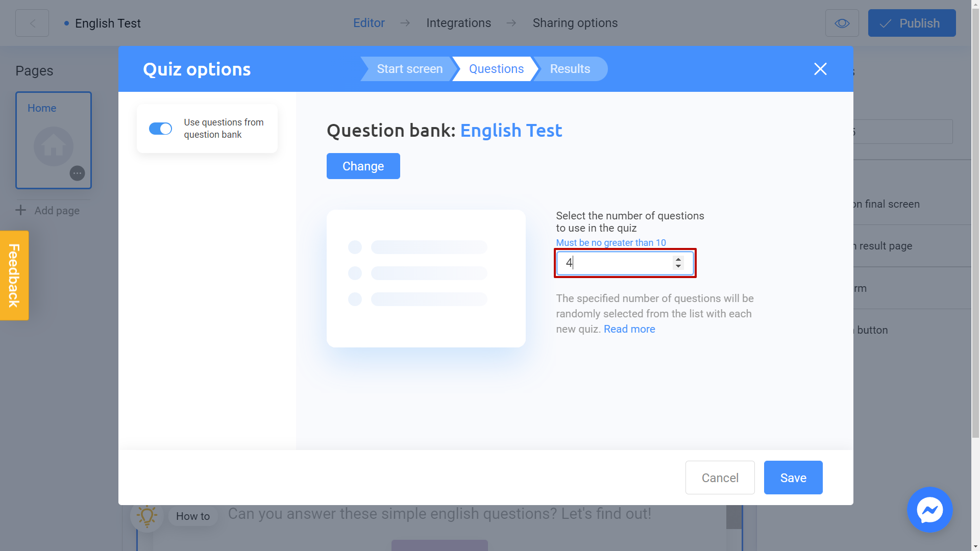Click the number input field for questions
Image resolution: width=980 pixels, height=551 pixels.
pos(625,262)
